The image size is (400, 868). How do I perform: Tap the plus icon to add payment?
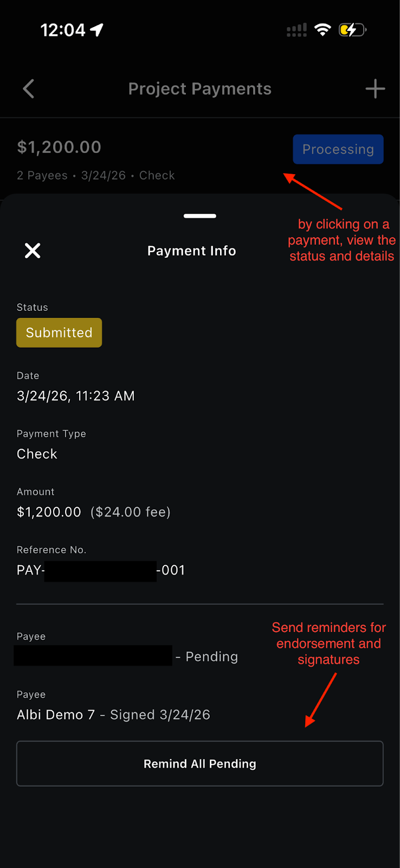(x=375, y=89)
